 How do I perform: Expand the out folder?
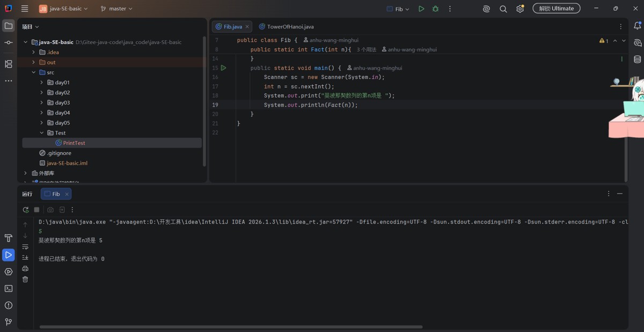[33, 62]
